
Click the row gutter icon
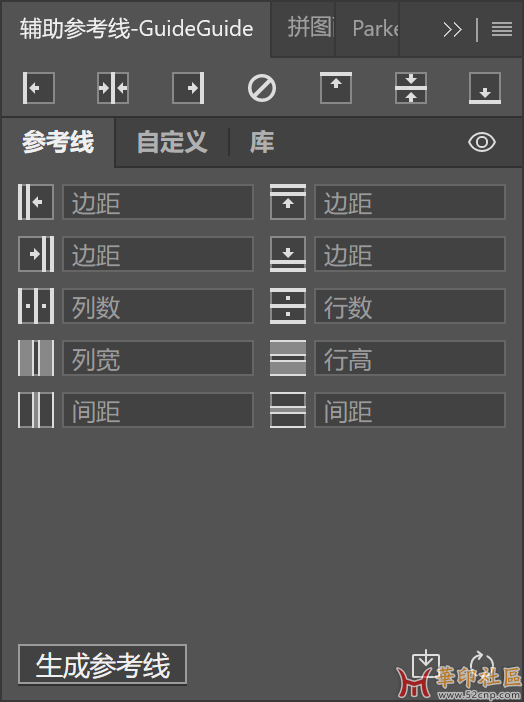coord(288,410)
